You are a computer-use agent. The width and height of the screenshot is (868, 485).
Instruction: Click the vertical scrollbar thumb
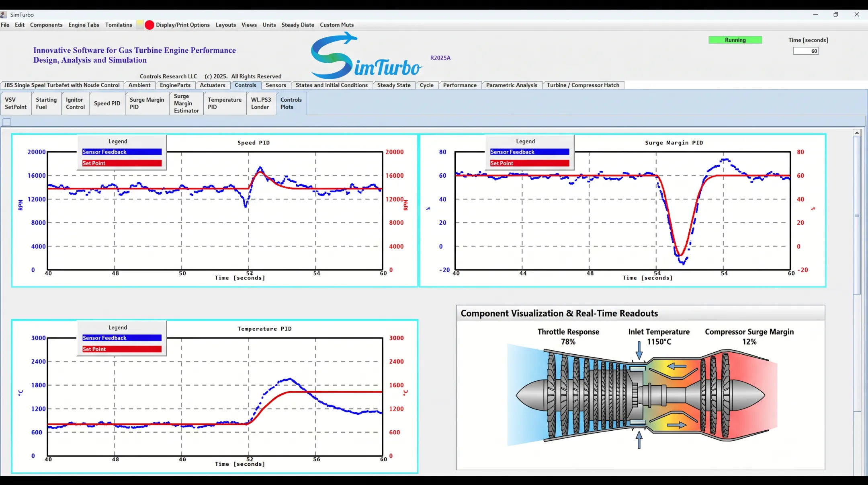[x=857, y=215]
